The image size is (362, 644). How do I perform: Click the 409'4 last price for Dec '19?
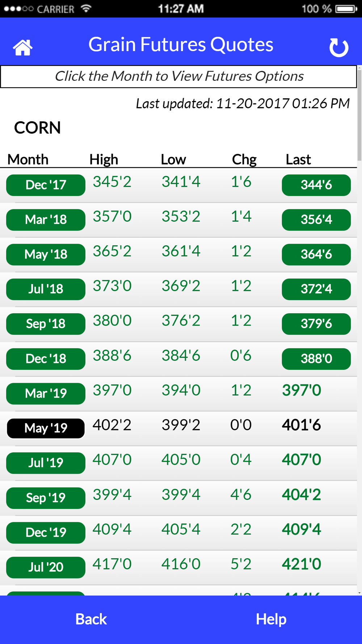(302, 530)
